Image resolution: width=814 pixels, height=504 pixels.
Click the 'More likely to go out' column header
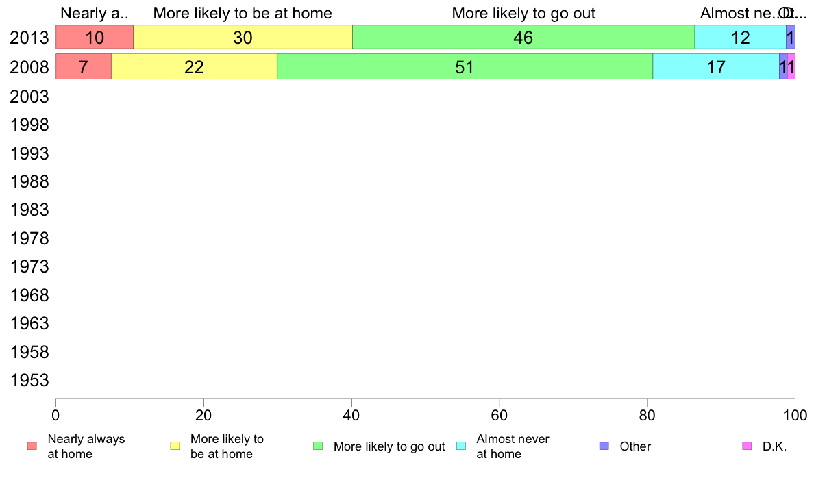click(x=523, y=13)
